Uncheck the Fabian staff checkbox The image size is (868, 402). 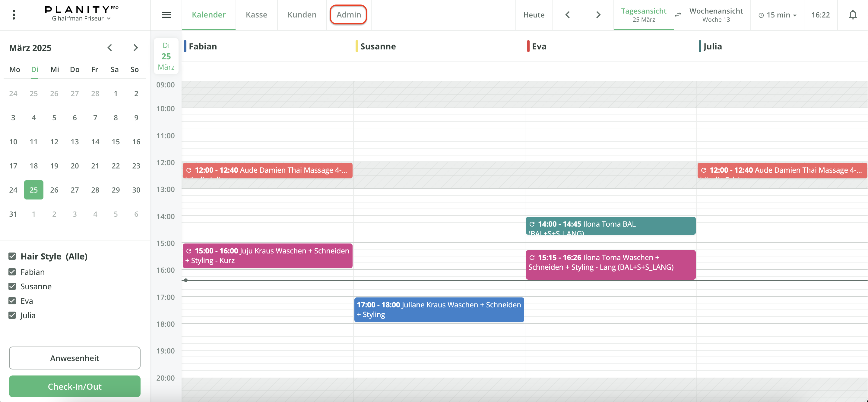[12, 272]
